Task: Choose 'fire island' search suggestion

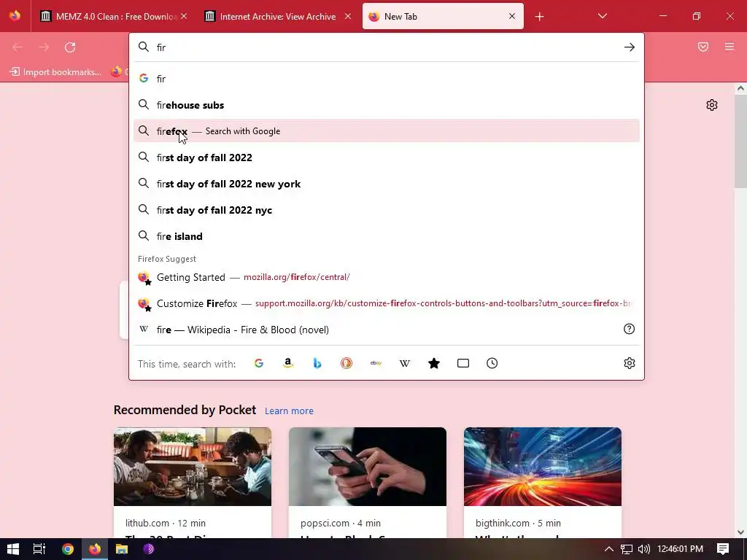Action: [387, 236]
